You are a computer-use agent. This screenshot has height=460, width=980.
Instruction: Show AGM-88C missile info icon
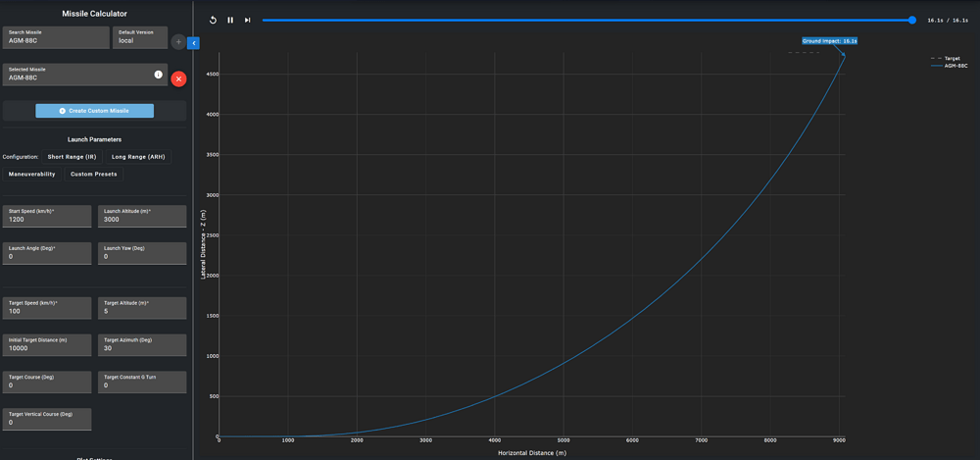(158, 75)
